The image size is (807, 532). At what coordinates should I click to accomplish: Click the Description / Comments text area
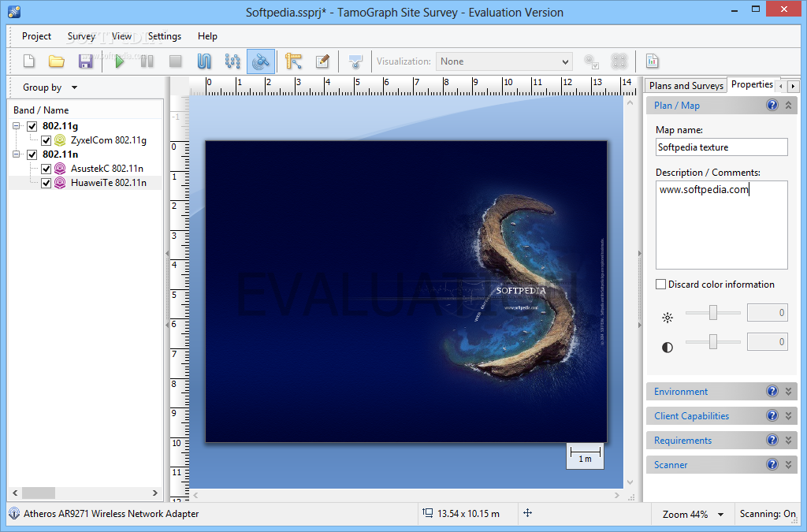click(722, 225)
